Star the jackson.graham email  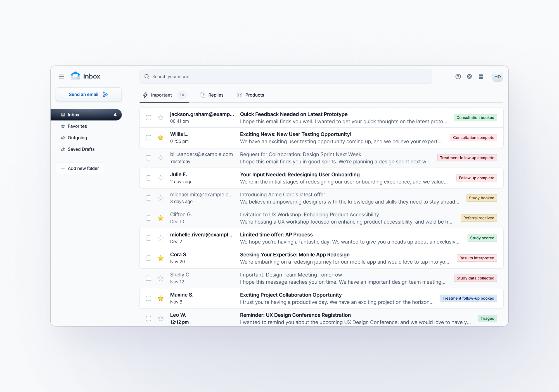tap(160, 118)
